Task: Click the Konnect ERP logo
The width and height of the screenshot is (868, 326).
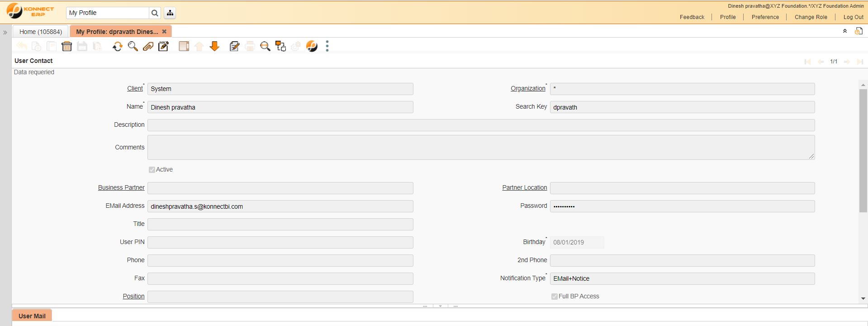Action: 30,11
